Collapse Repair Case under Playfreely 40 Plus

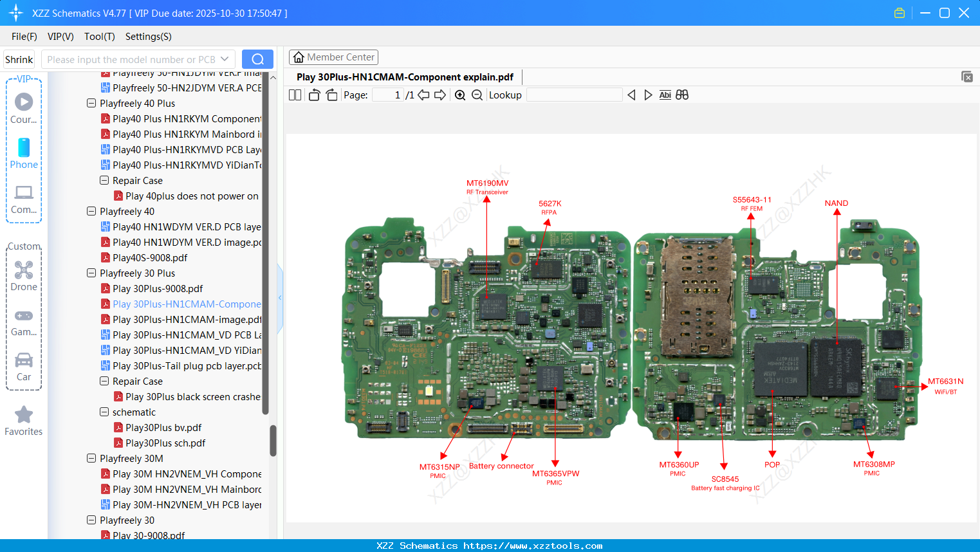point(104,180)
